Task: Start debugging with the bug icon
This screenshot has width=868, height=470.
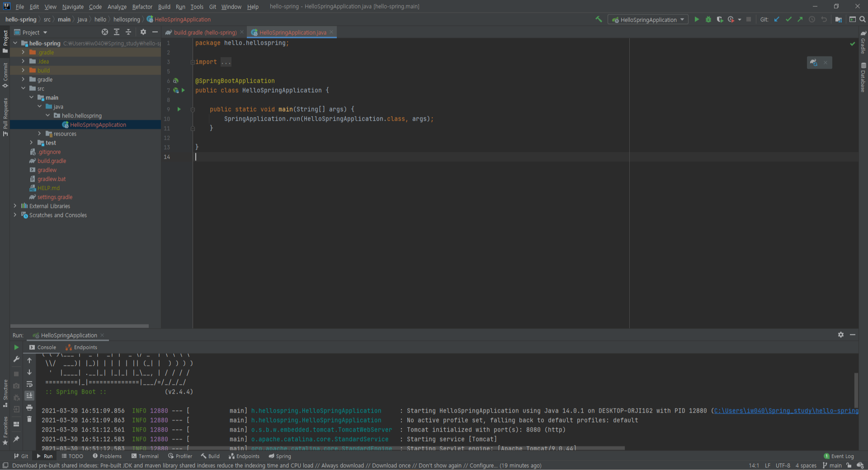Action: [708, 19]
